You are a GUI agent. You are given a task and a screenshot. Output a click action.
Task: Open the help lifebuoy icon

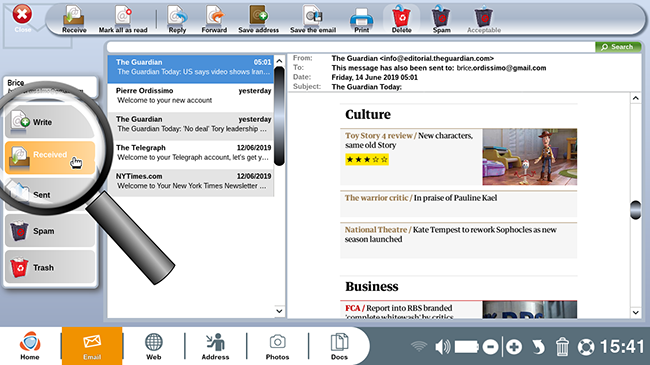586,347
